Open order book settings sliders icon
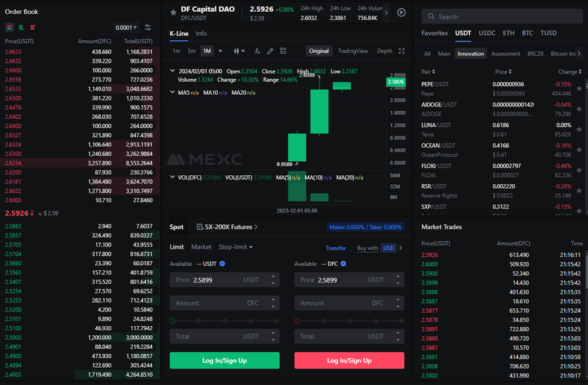 148,28
